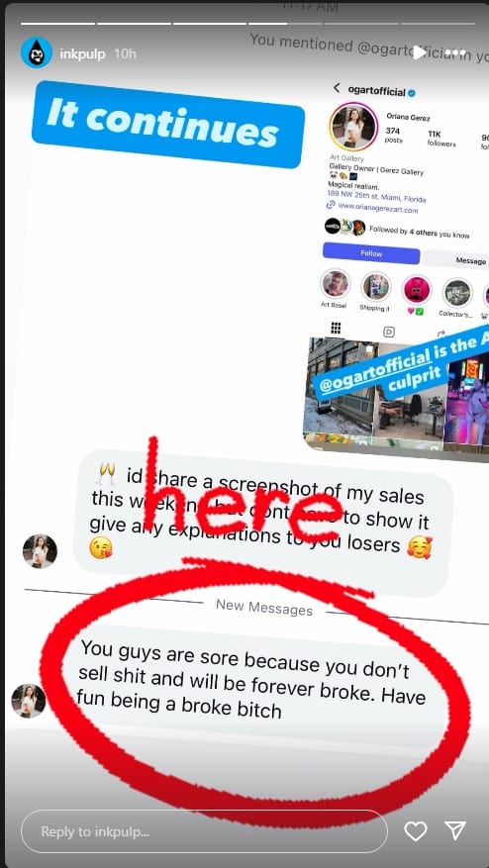Tap the blue Follow button
Screen dimensions: 489x868
(371, 253)
